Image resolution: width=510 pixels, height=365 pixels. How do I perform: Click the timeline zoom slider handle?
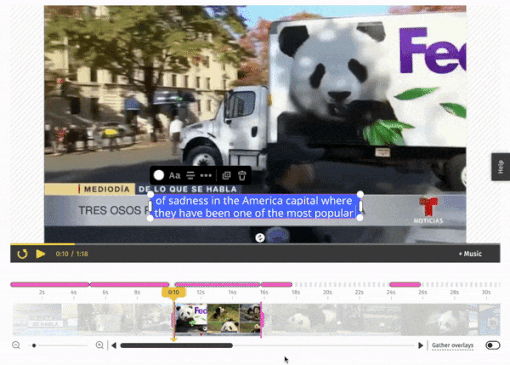point(34,345)
